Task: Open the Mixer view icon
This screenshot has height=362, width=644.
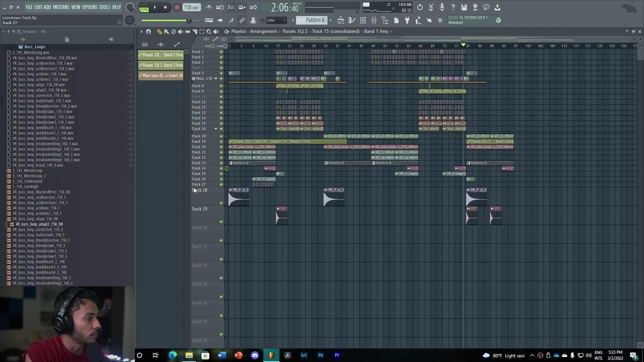Action: pos(374,20)
